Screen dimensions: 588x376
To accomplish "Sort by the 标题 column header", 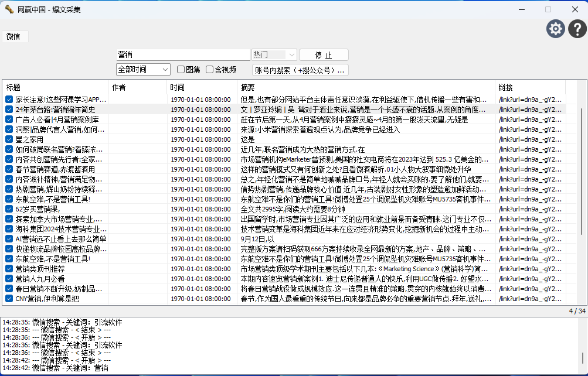I will pyautogui.click(x=55, y=87).
